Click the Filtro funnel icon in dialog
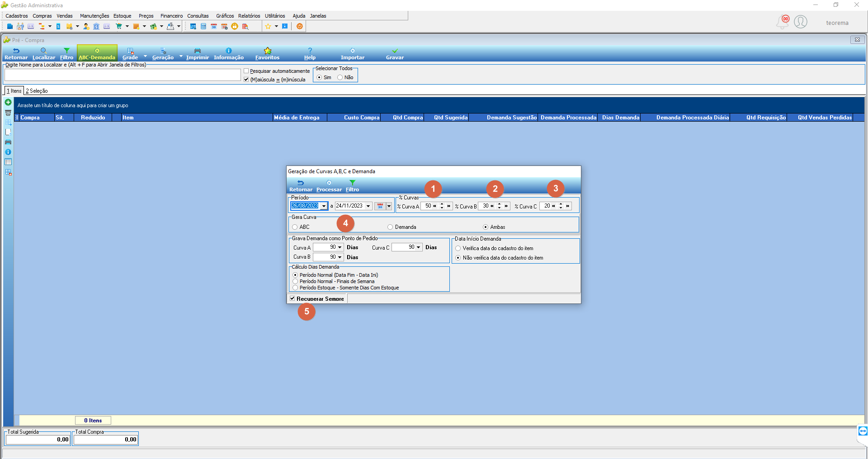 [352, 183]
